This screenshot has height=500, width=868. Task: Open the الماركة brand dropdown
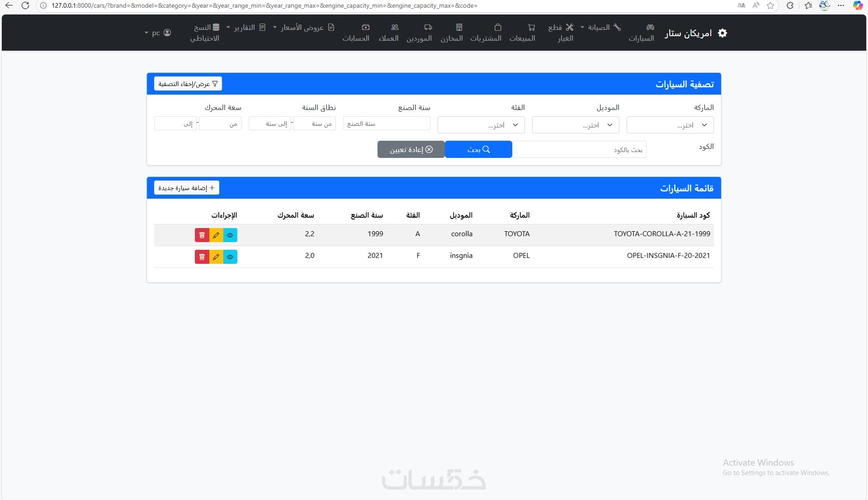670,125
